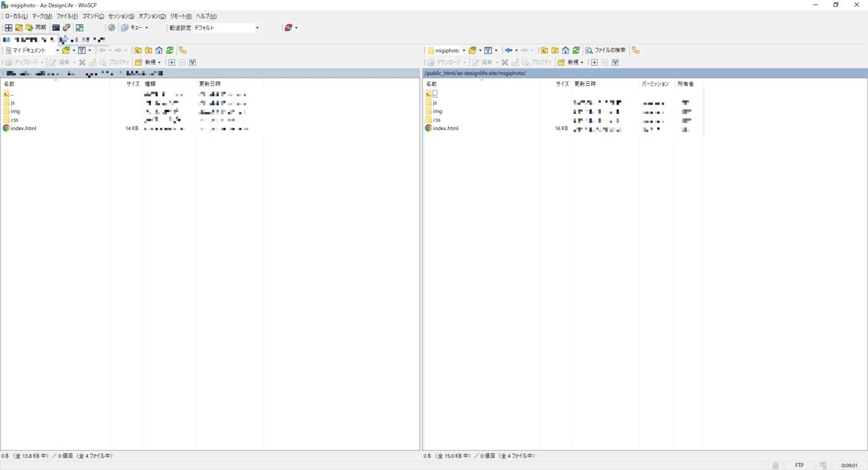Refresh the remote directory listing

coord(576,50)
